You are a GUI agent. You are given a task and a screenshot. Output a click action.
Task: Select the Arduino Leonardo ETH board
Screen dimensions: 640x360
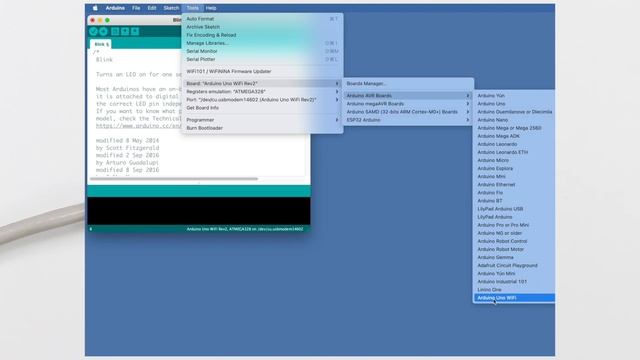(x=514, y=152)
